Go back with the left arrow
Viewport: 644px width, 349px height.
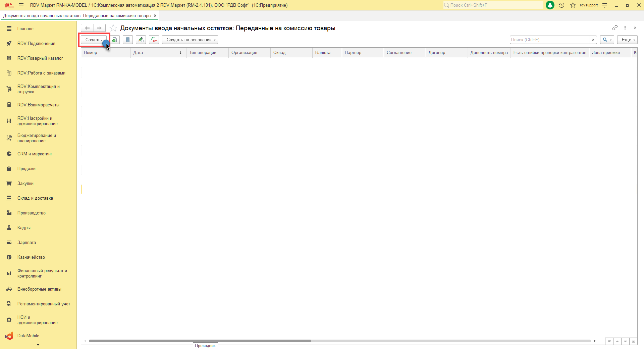coord(87,28)
